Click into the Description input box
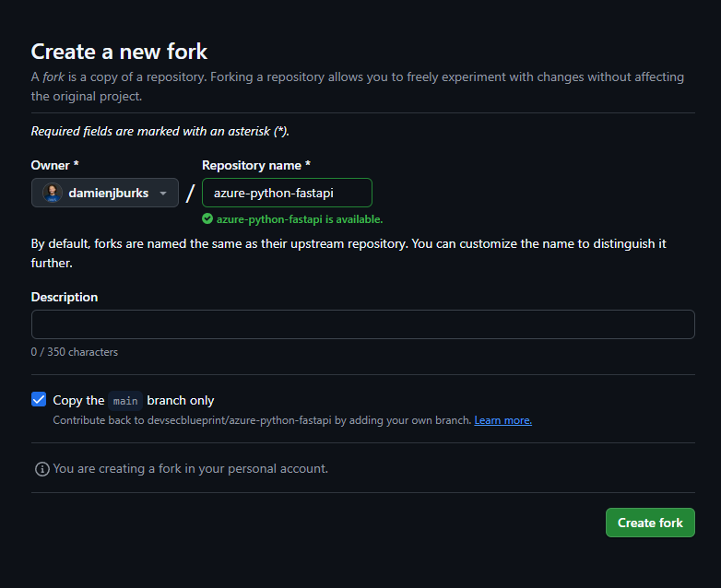Screen dimensions: 721x588 tap(362, 324)
